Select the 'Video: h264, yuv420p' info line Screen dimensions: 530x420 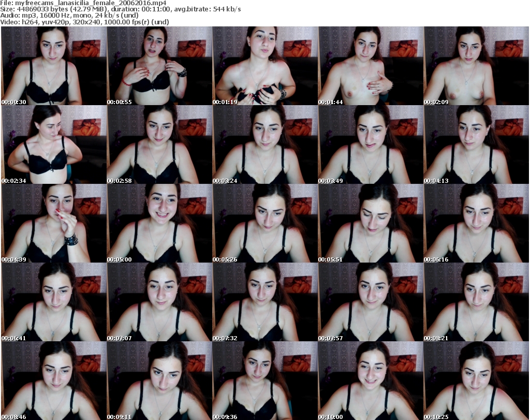coord(84,22)
